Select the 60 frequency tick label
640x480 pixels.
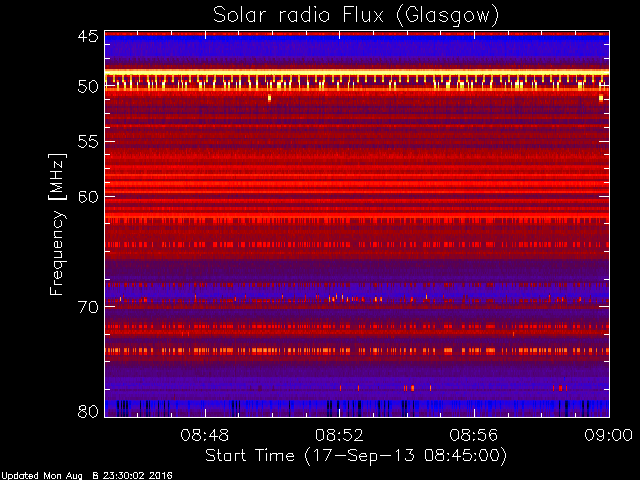coord(88,197)
